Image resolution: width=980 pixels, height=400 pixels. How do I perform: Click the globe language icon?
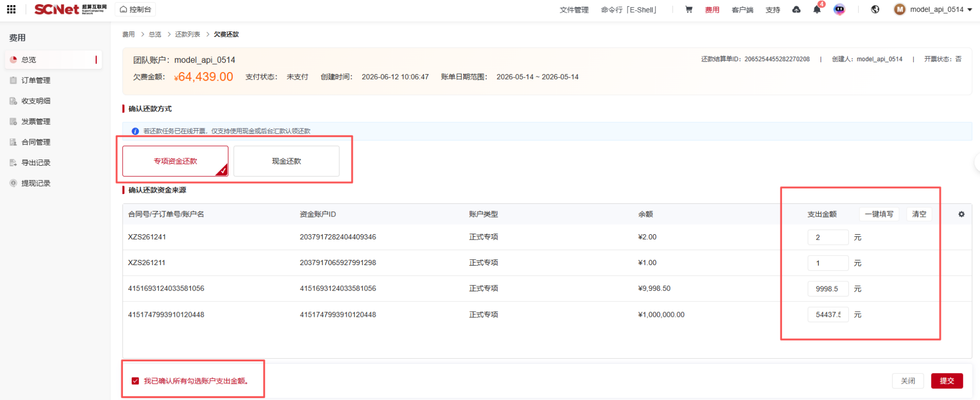point(875,9)
